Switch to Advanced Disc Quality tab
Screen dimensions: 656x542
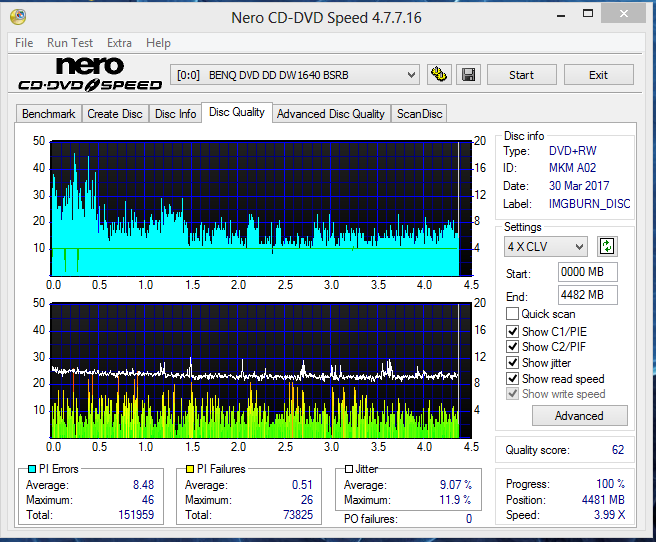pos(331,114)
